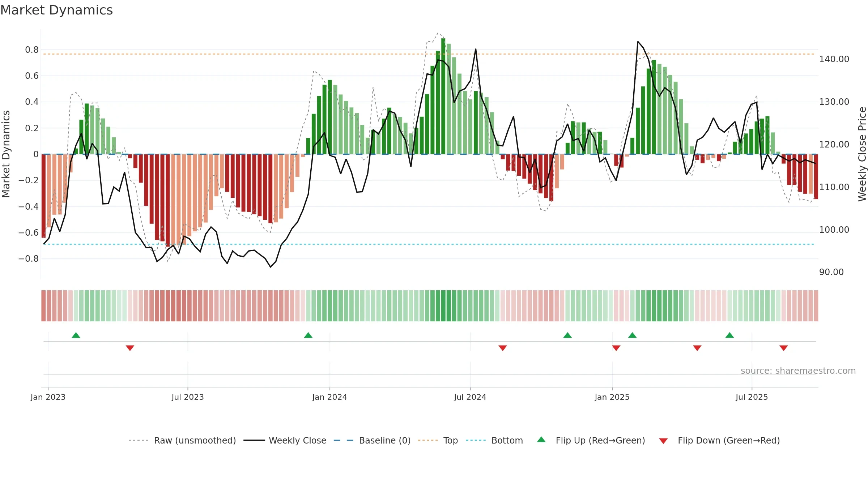This screenshot has height=488, width=868.
Task: Select the Flip Down marker near August 2024
Action: 503,348
